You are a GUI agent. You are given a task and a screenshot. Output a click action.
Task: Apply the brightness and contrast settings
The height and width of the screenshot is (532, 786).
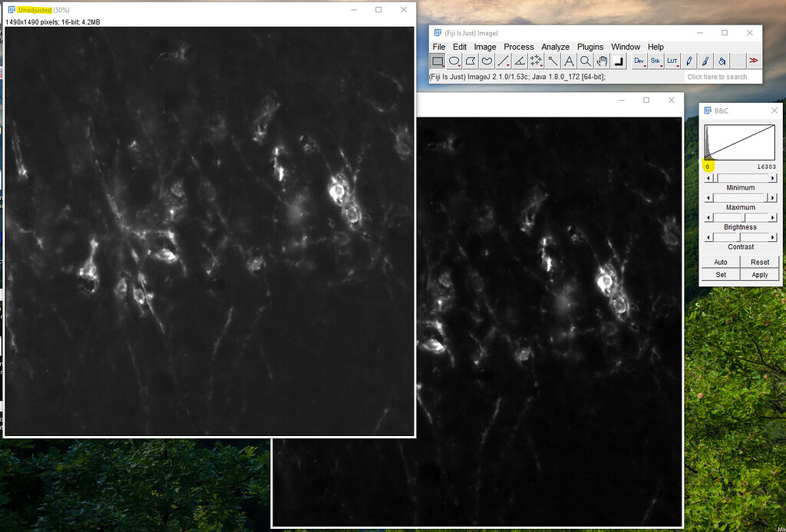coord(758,274)
